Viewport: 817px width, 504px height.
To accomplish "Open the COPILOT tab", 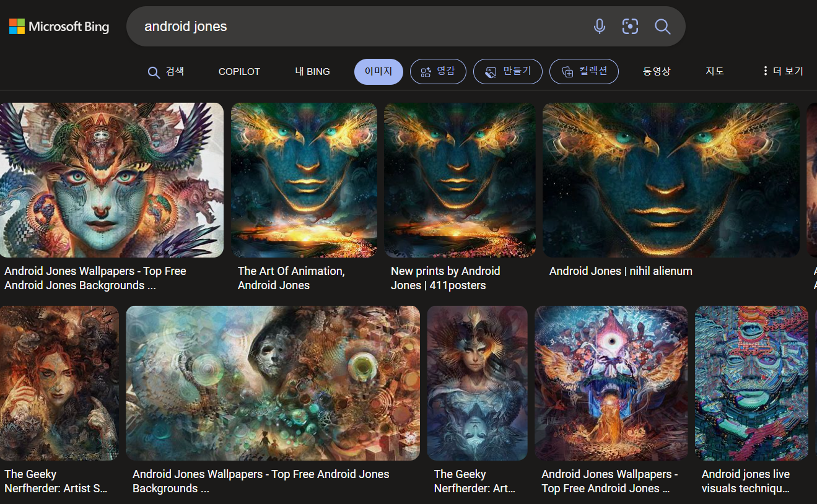I will (239, 72).
